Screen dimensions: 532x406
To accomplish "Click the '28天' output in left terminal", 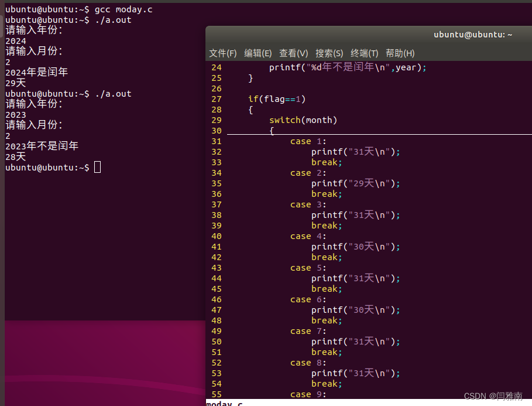I will click(16, 156).
